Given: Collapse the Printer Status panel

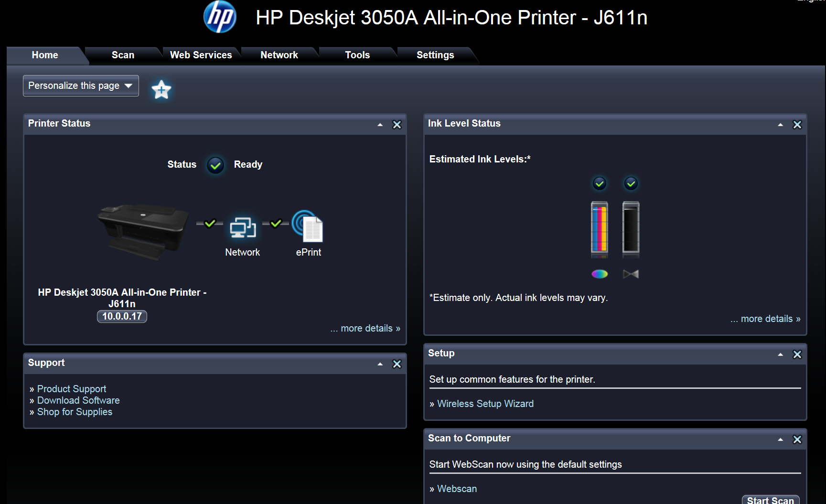Looking at the screenshot, I should pyautogui.click(x=380, y=125).
